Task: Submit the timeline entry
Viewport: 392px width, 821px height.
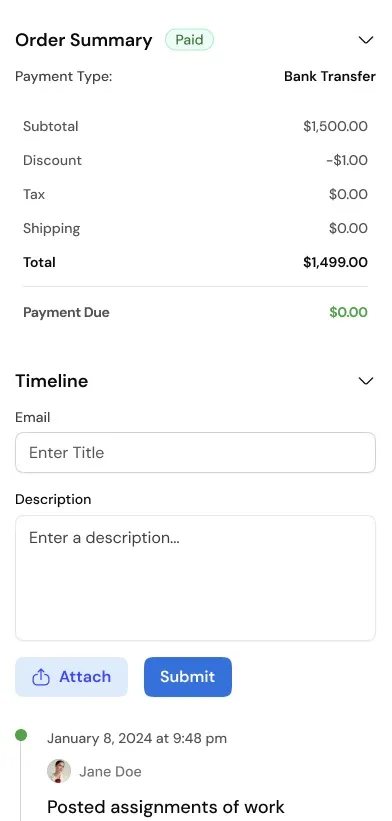Action: 188,677
